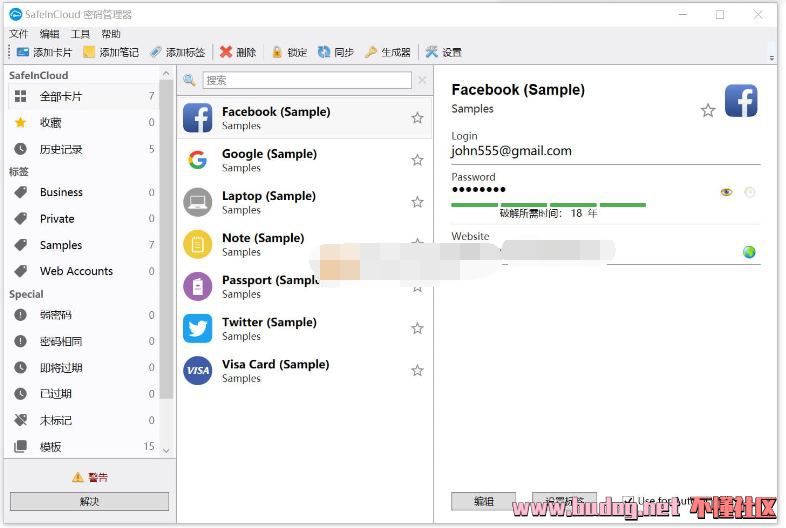Open the Passport (Sample) card
Image resolution: width=786 pixels, height=528 pixels.
tap(304, 286)
